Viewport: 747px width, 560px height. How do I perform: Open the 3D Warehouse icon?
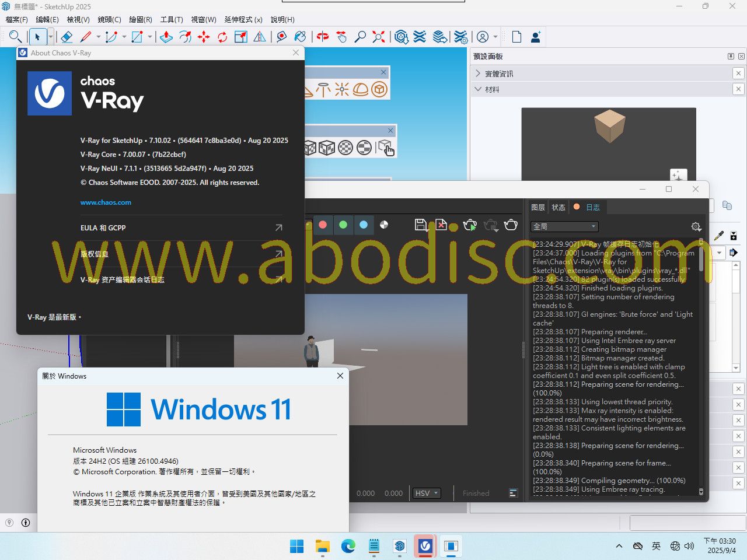pyautogui.click(x=401, y=37)
